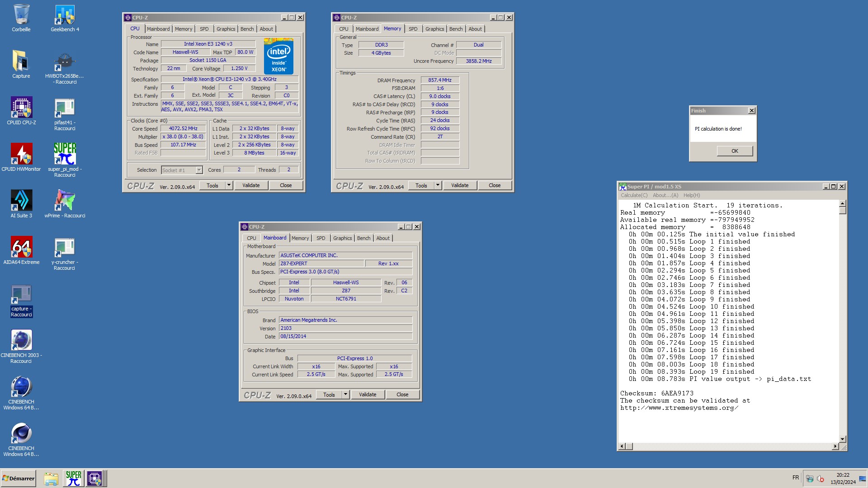Click OK in the Finish dialog
This screenshot has width=868, height=488.
(735, 151)
